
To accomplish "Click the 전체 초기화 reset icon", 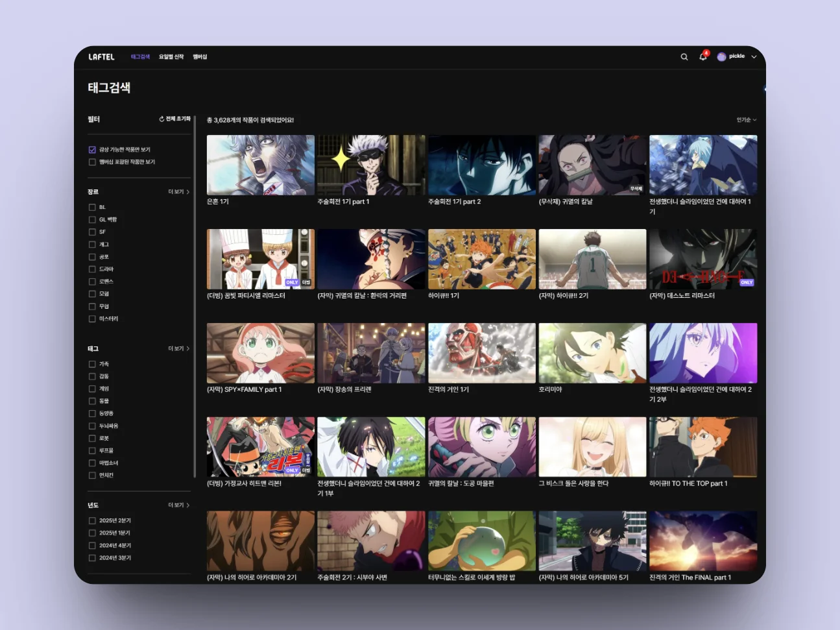I will 162,119.
